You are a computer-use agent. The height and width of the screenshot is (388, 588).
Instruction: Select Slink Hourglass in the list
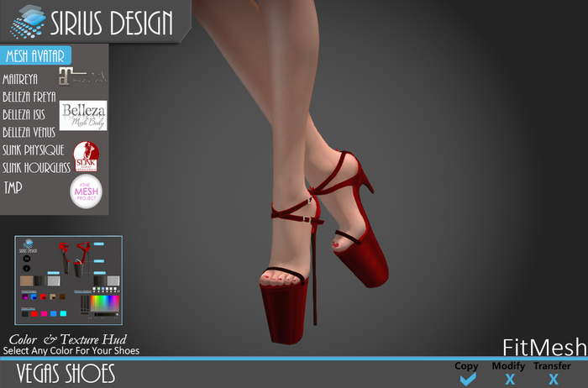36,168
